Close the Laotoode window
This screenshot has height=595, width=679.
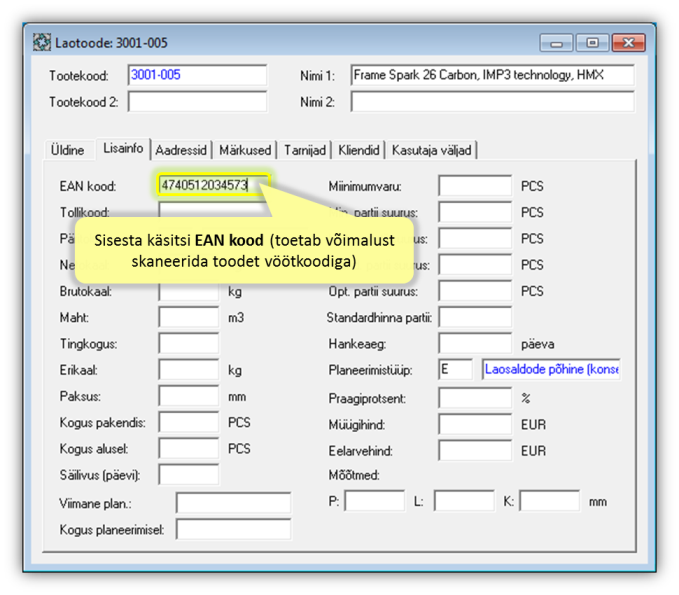[x=628, y=43]
